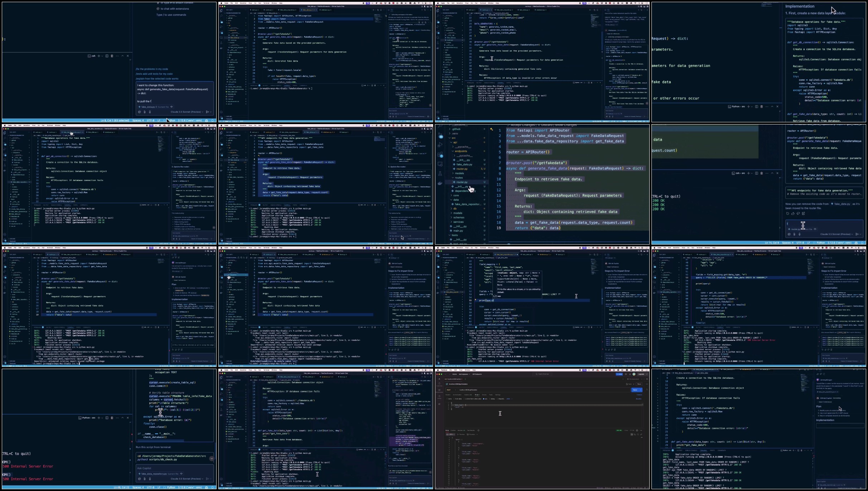The width and height of the screenshot is (868, 491).
Task: Give thumbs up to the router file response
Action: [793, 213]
